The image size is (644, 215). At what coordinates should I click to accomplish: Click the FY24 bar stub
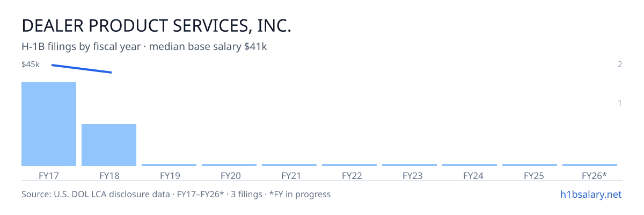470,165
